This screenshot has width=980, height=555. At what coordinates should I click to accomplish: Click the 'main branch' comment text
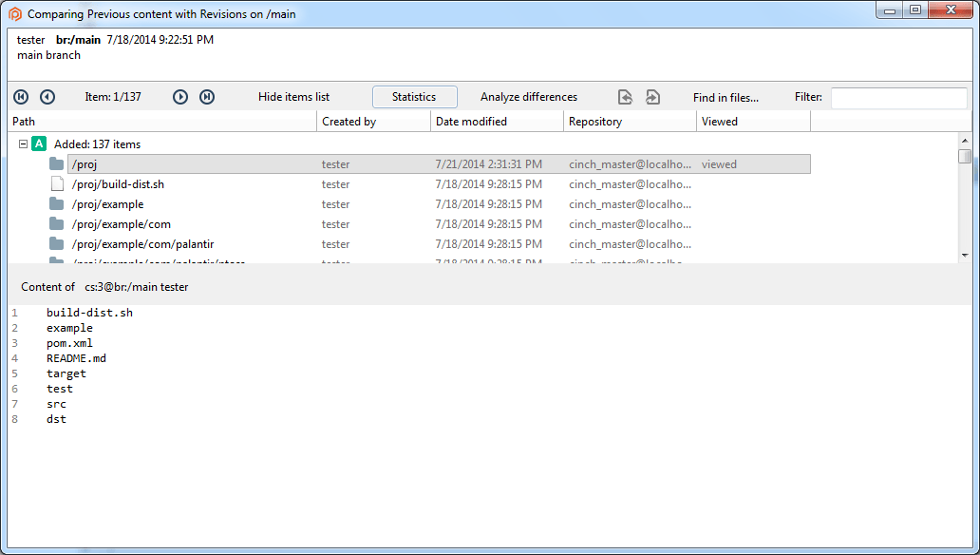point(48,55)
